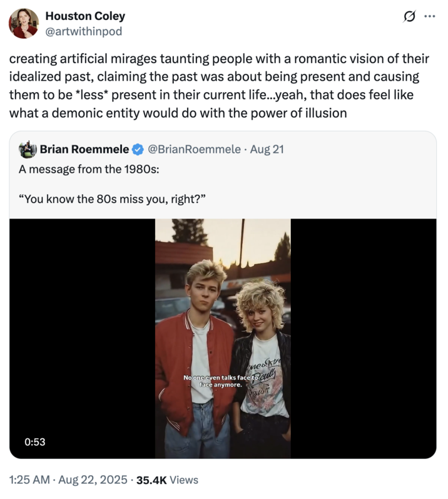Viewport: 448px width, 499px height.
Task: Select the main tweet text about artificial mirages
Action: click(x=219, y=86)
